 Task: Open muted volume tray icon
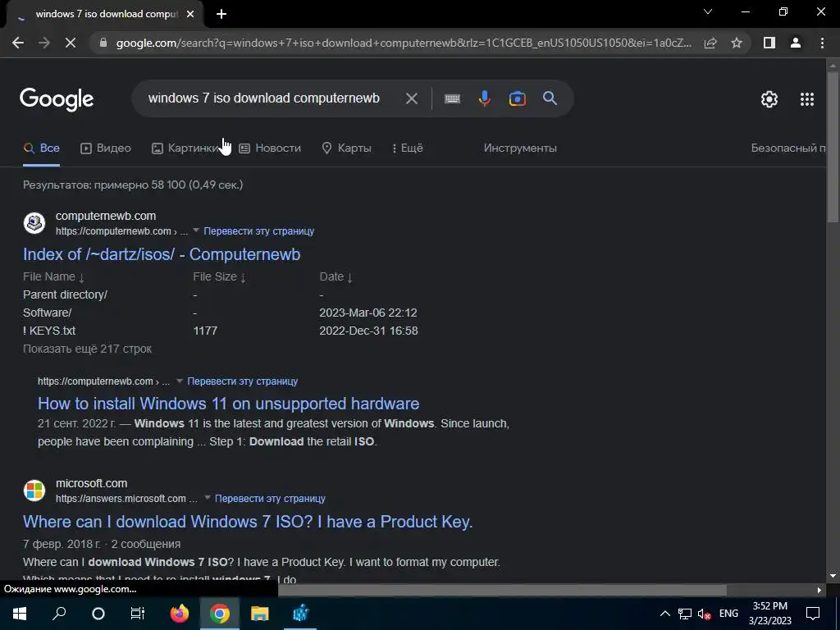tap(705, 614)
